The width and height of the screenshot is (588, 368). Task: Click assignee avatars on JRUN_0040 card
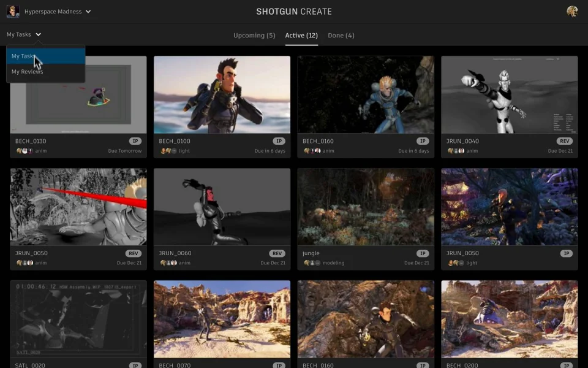tap(456, 151)
